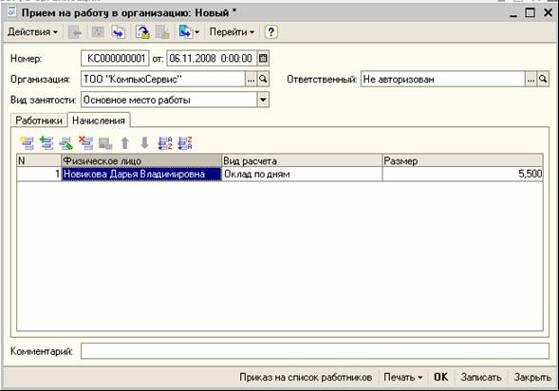The height and width of the screenshot is (391, 559).
Task: Click the date field 06.11.2008
Action: [212, 58]
